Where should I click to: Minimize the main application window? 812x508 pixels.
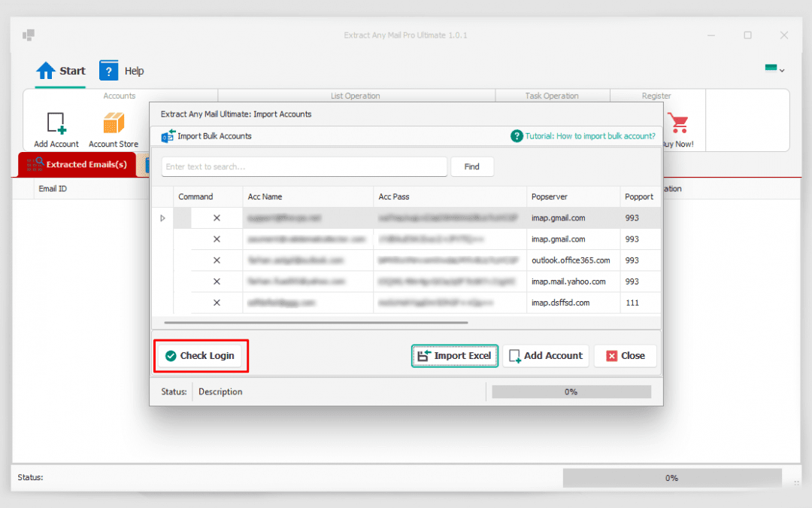click(x=711, y=35)
